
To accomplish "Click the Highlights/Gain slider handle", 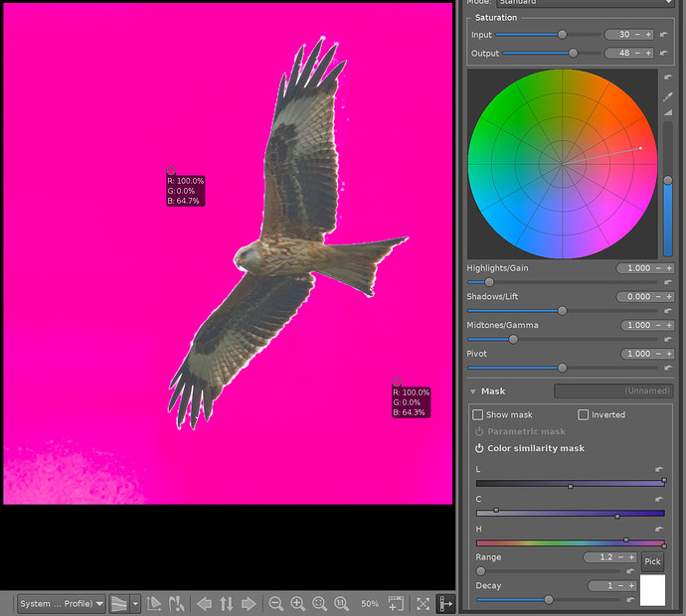I will coord(489,282).
